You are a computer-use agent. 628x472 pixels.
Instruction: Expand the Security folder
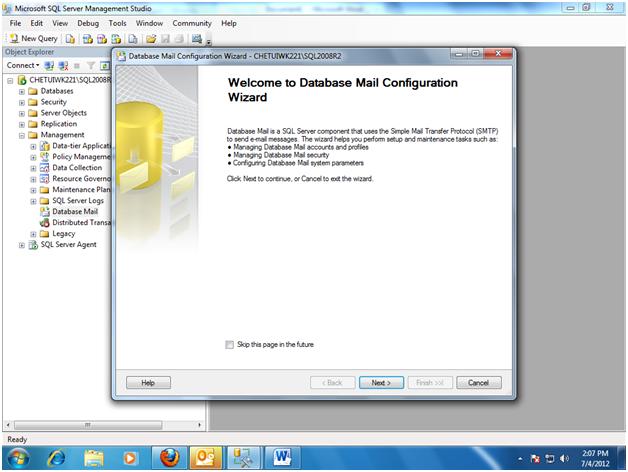coord(22,103)
